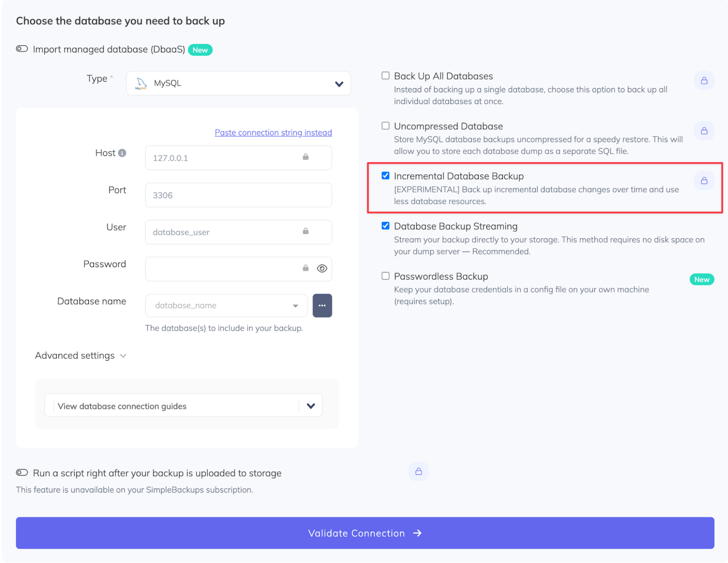Image resolution: width=728 pixels, height=563 pixels.
Task: Click the lock icon beside Incremental Database Backup
Action: [704, 181]
